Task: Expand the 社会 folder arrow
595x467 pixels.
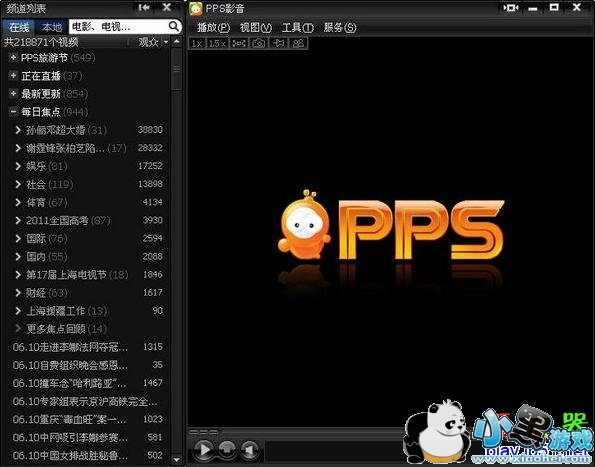Action: coord(18,184)
